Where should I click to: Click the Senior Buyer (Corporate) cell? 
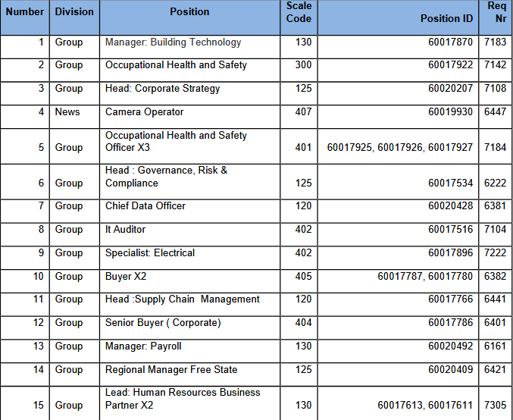pos(189,328)
